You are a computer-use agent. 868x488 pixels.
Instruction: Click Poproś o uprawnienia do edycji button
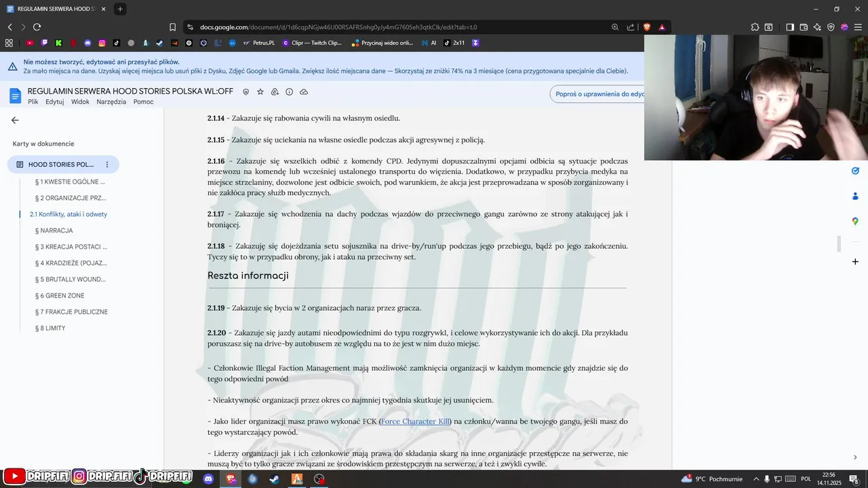(x=597, y=94)
